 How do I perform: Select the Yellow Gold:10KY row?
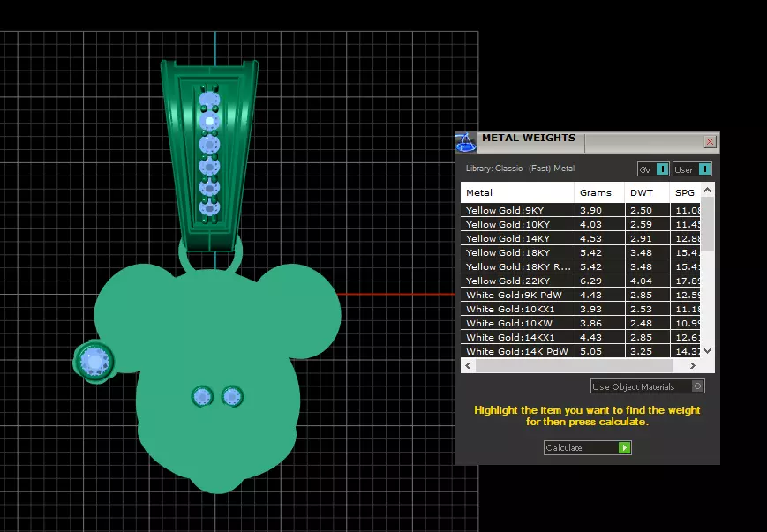[581, 224]
